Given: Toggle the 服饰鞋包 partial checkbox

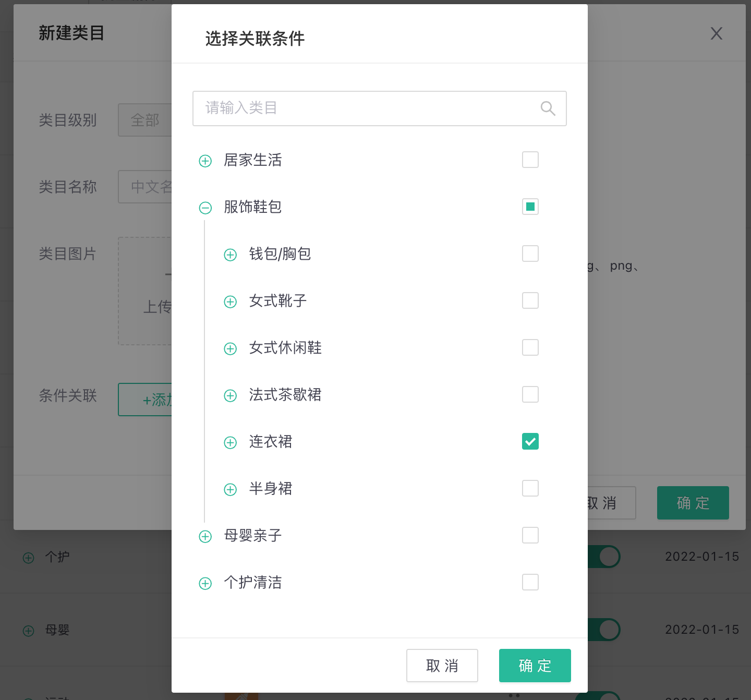Looking at the screenshot, I should point(530,207).
